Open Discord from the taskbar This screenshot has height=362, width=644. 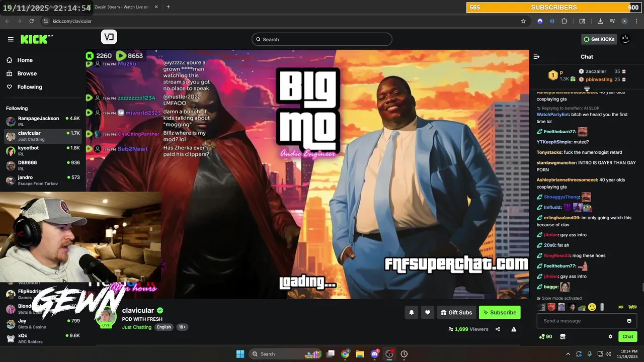(375, 354)
